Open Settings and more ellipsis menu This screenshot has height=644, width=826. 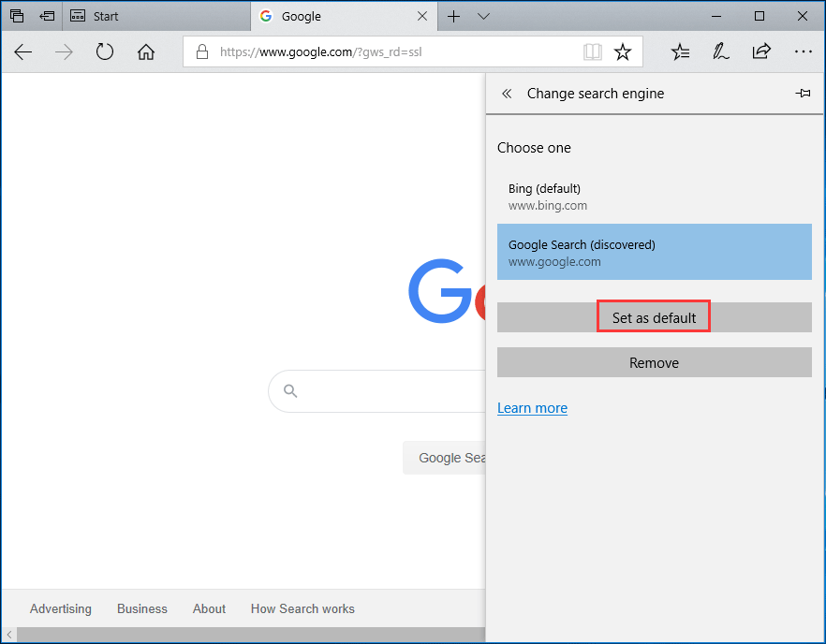click(803, 52)
